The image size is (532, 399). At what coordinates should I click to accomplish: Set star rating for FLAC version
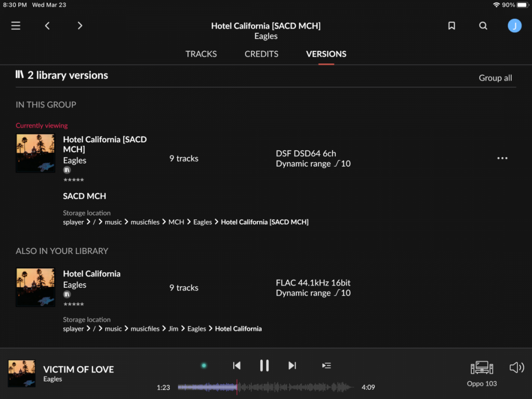(x=74, y=304)
